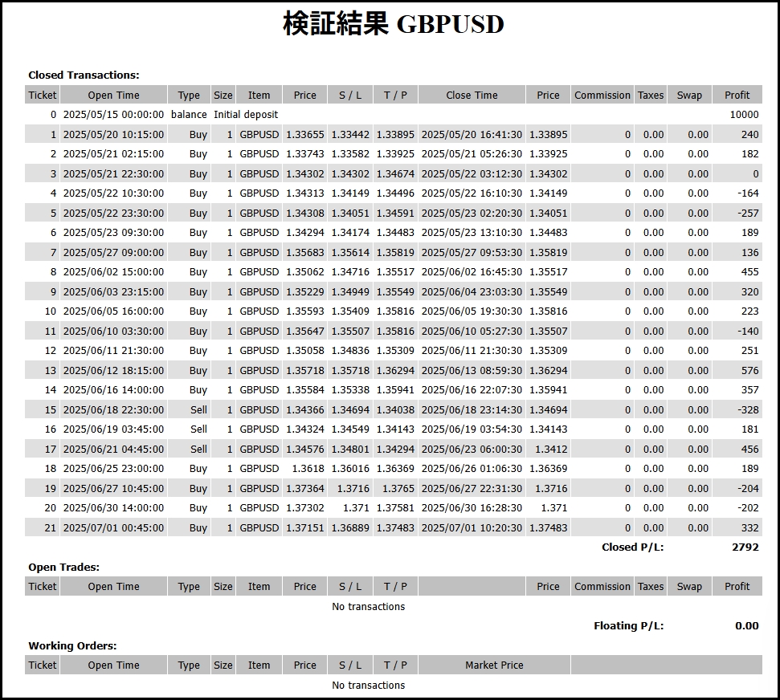The image size is (780, 700).
Task: Select the Initial deposit cell
Action: (246, 115)
